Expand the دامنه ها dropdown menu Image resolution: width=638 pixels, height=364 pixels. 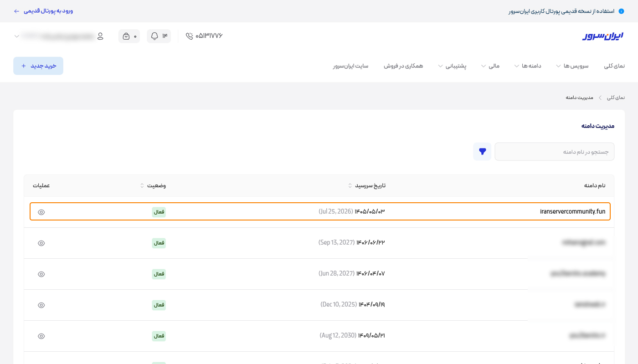click(x=528, y=66)
